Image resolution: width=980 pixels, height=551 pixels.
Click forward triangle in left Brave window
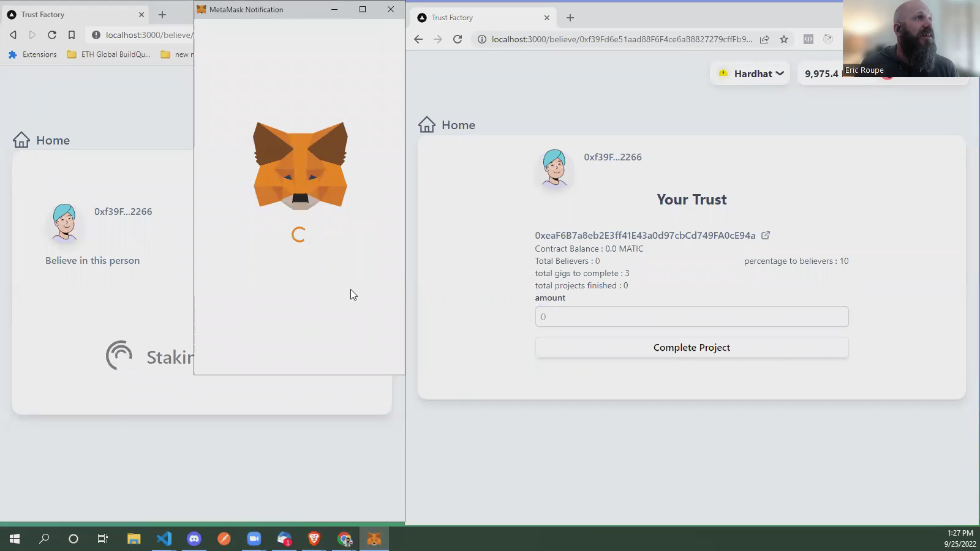tap(32, 35)
